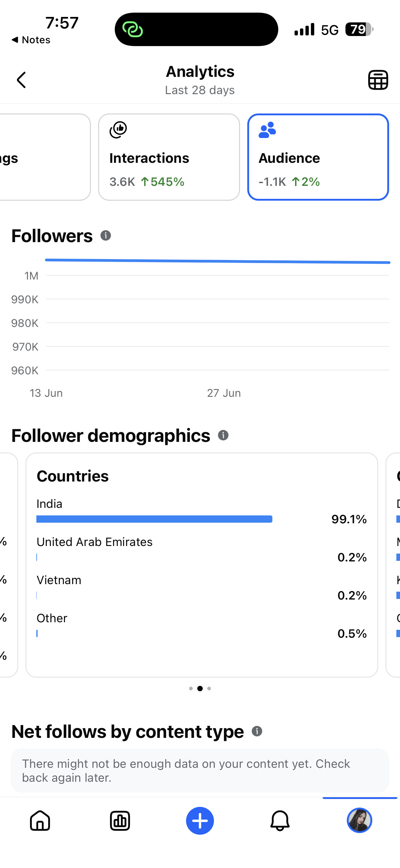Select the partially visible card left of Interactions

point(45,157)
